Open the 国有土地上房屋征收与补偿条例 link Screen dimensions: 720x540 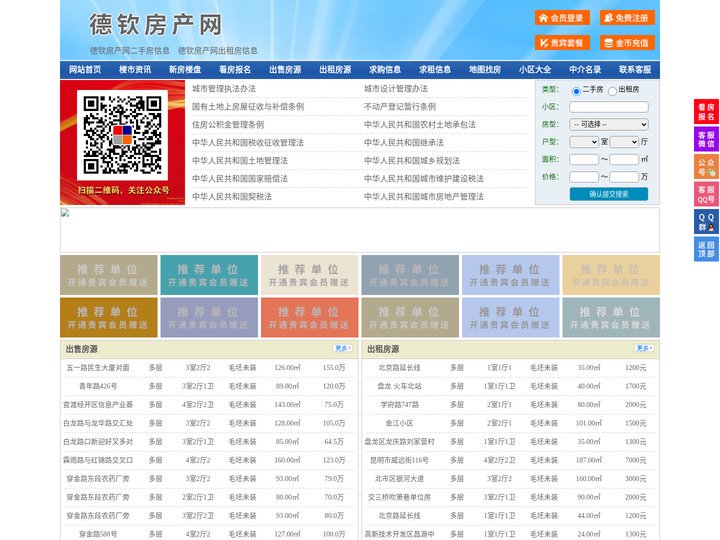click(x=248, y=107)
